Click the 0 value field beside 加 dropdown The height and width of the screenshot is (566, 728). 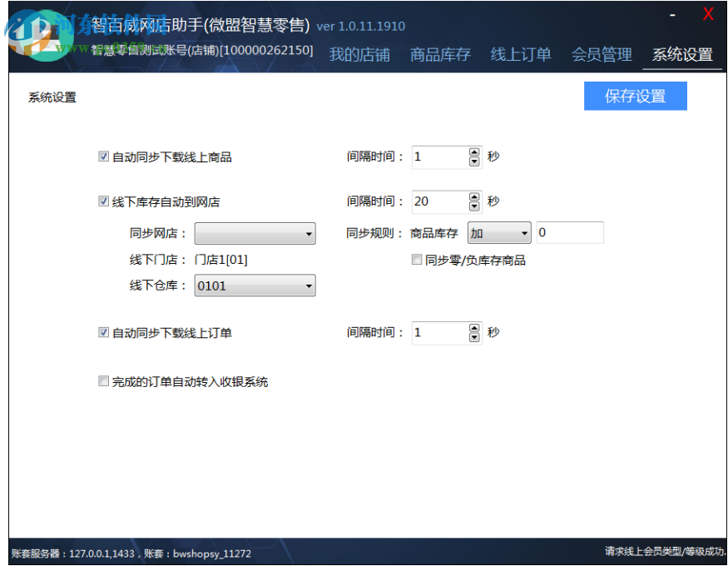(x=570, y=233)
